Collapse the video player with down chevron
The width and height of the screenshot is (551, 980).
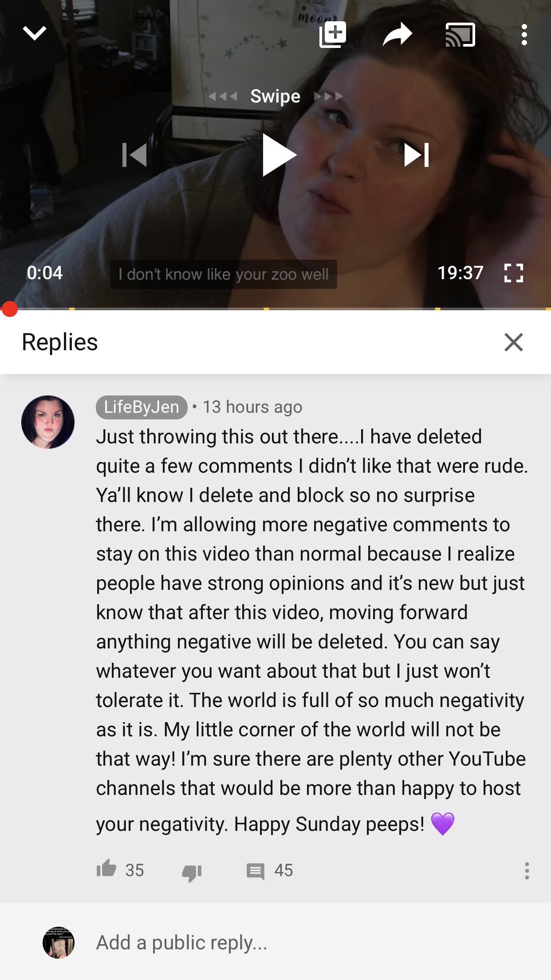(x=35, y=33)
